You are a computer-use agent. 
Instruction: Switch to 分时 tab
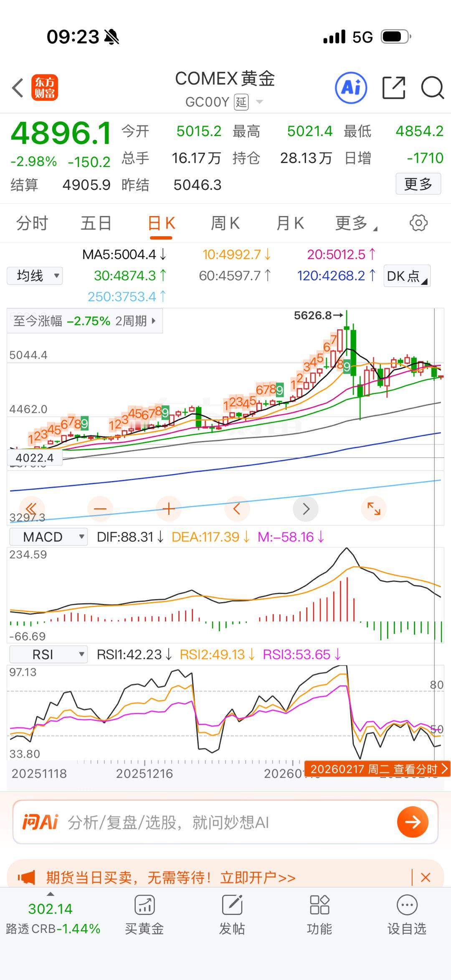point(32,223)
